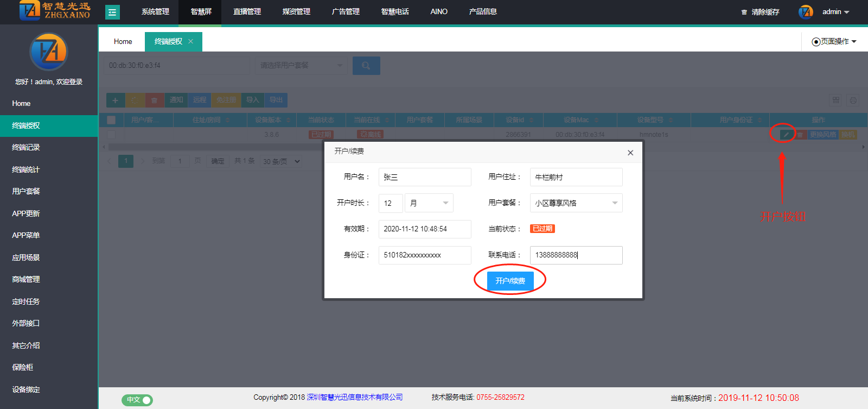Click the green plus add icon
Viewport: 868px width, 409px height.
coord(115,100)
